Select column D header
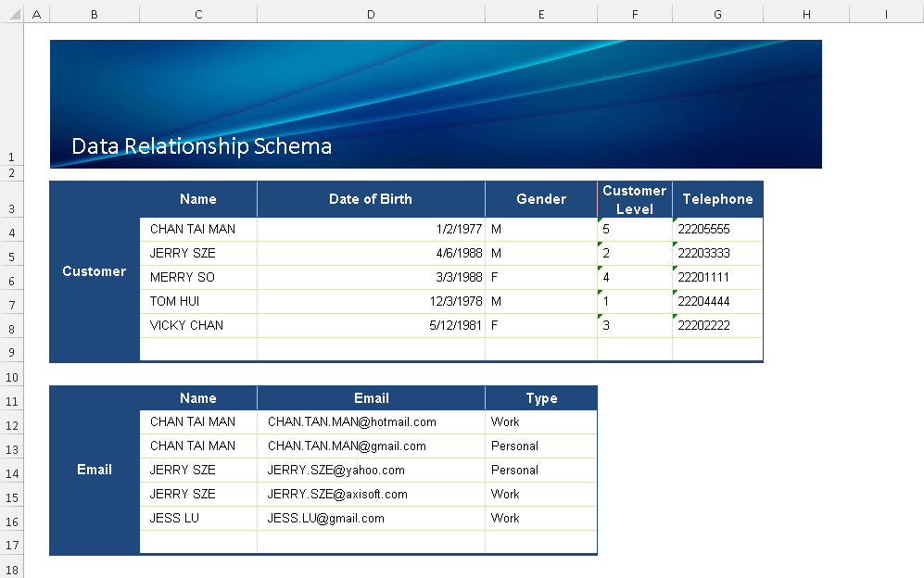 [x=371, y=14]
